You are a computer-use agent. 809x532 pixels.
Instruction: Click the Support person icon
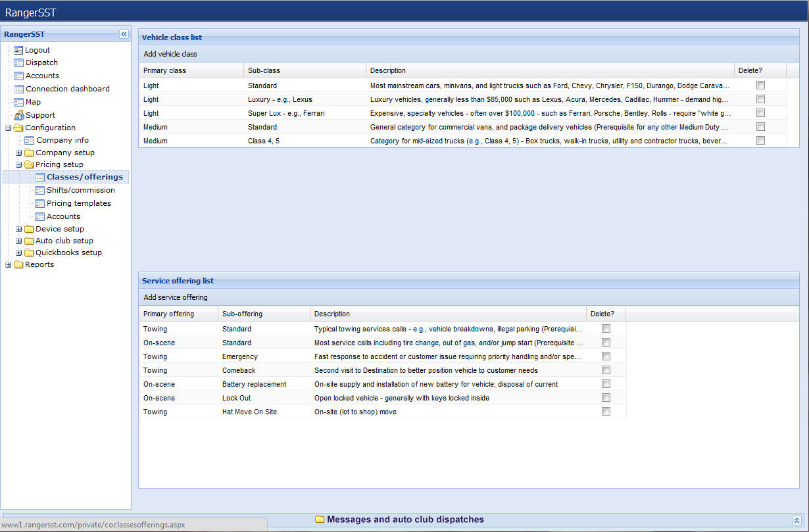coord(19,115)
